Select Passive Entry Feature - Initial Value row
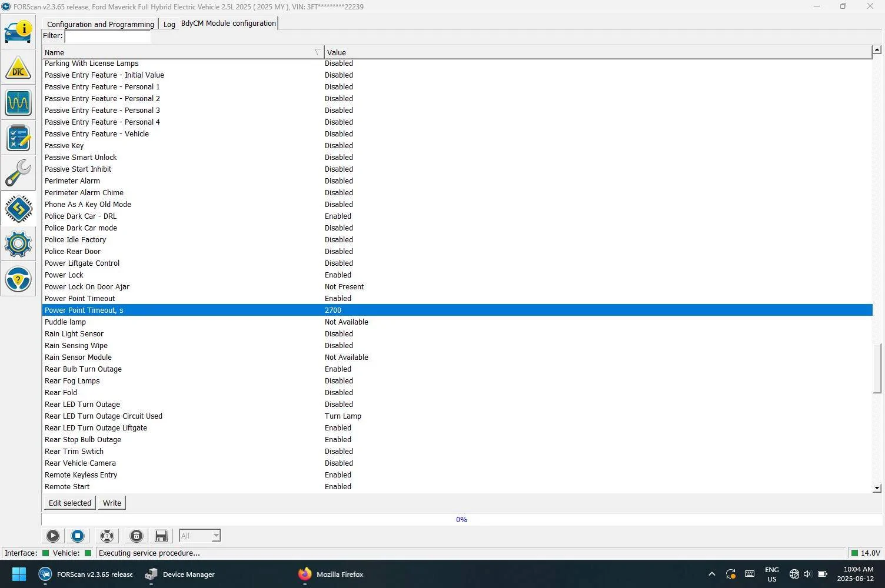 click(x=457, y=75)
